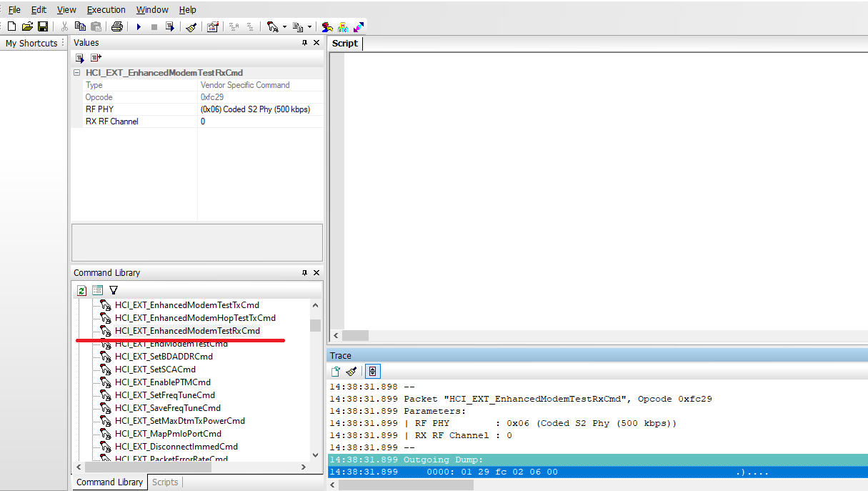Stop execution with the gray square icon
Viewport: 868px width, 491px height.
pyautogui.click(x=154, y=26)
